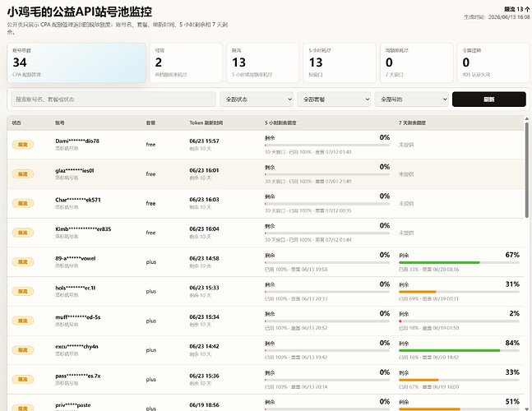Click the plus plan cell for muff********ed-5s

tap(151, 321)
